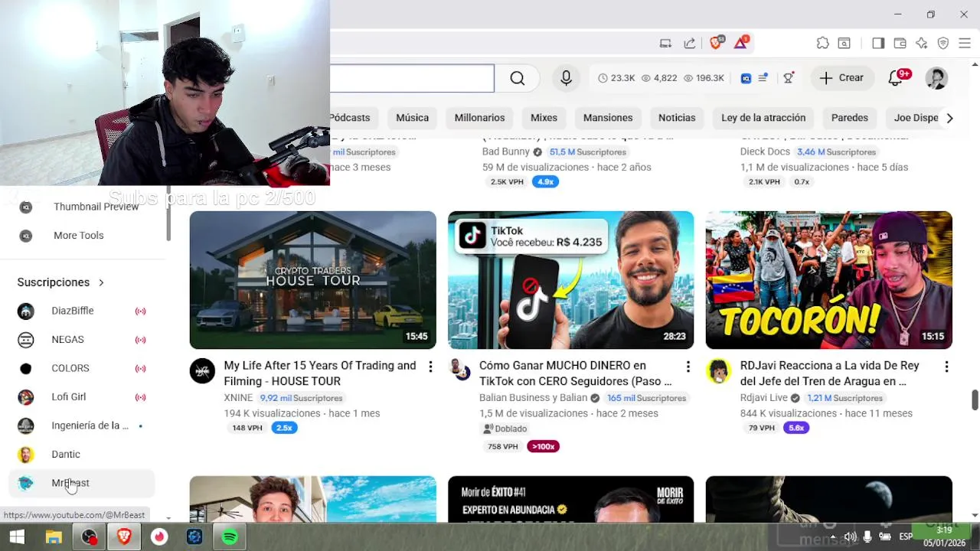The image size is (980, 551).
Task: Click the volume icon in system tray
Action: [x=850, y=536]
